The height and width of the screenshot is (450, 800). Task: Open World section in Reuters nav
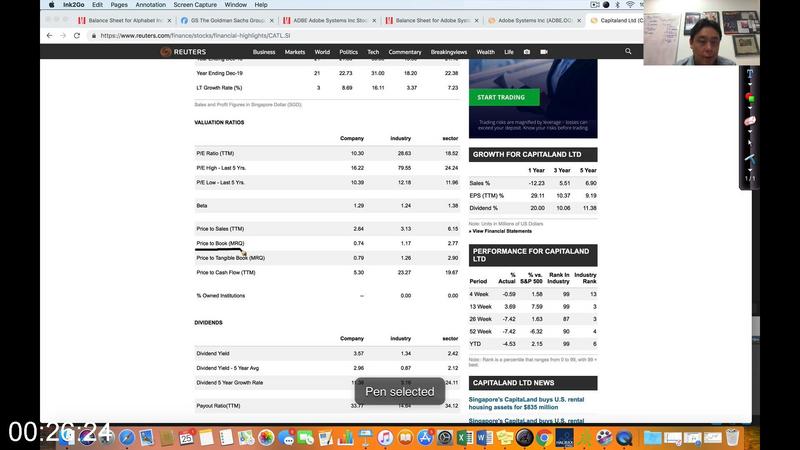322,52
